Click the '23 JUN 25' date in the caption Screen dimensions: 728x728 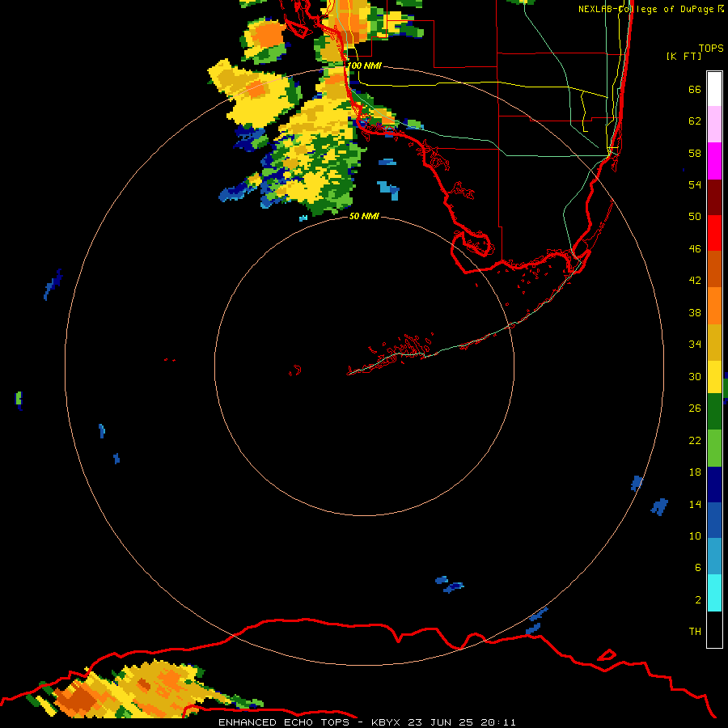point(441,722)
